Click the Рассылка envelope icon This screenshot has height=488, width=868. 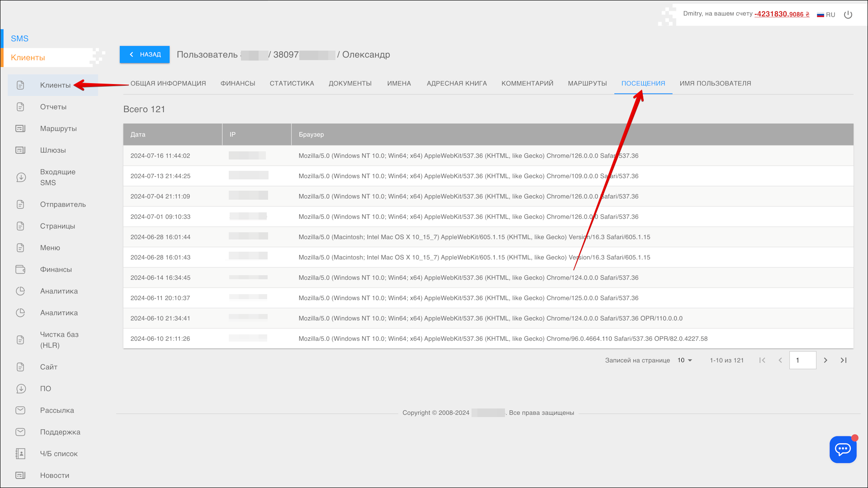[x=21, y=410]
